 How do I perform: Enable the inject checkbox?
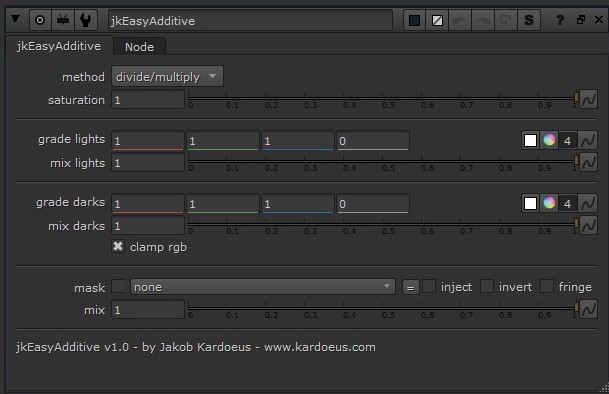tap(429, 286)
